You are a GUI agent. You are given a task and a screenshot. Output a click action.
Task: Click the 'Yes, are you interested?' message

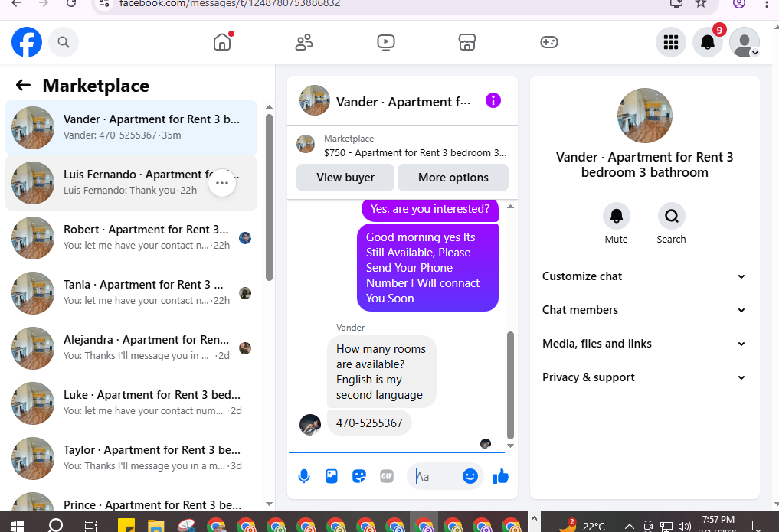[x=430, y=210]
